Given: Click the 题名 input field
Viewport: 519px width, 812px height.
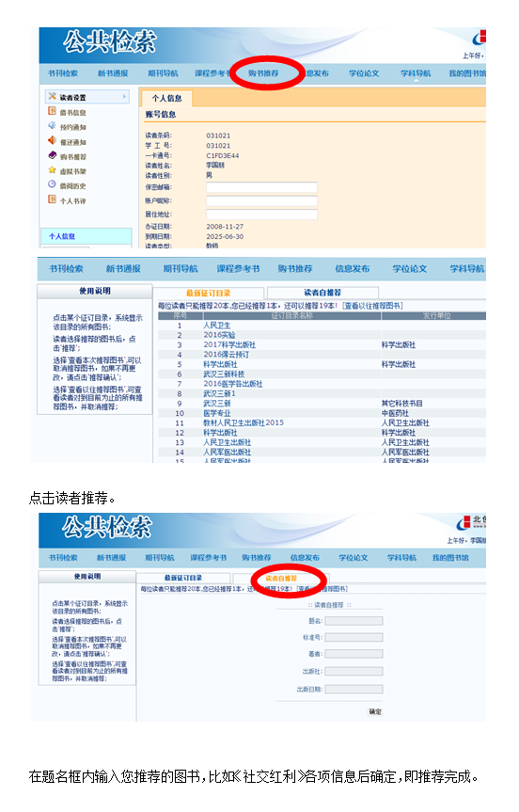Looking at the screenshot, I should 354,621.
